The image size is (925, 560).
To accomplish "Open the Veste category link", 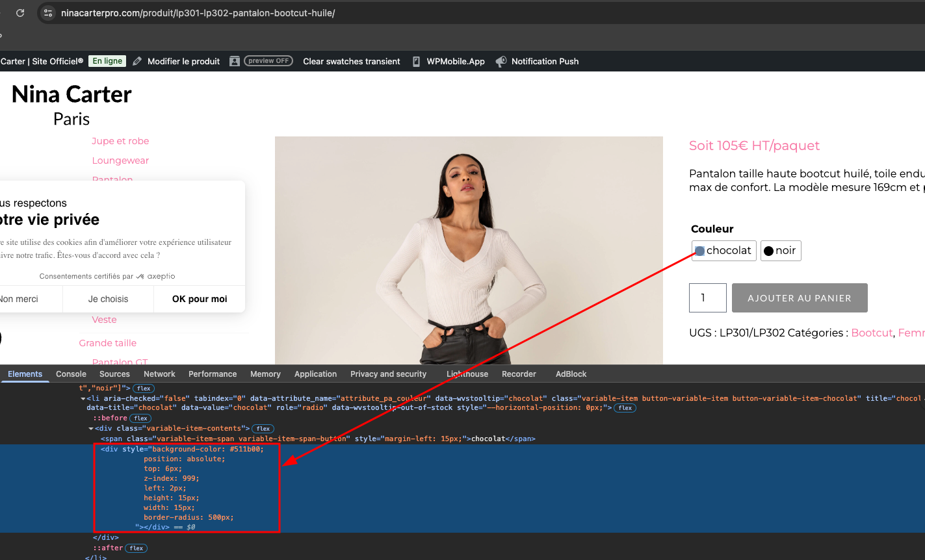I will tap(104, 320).
